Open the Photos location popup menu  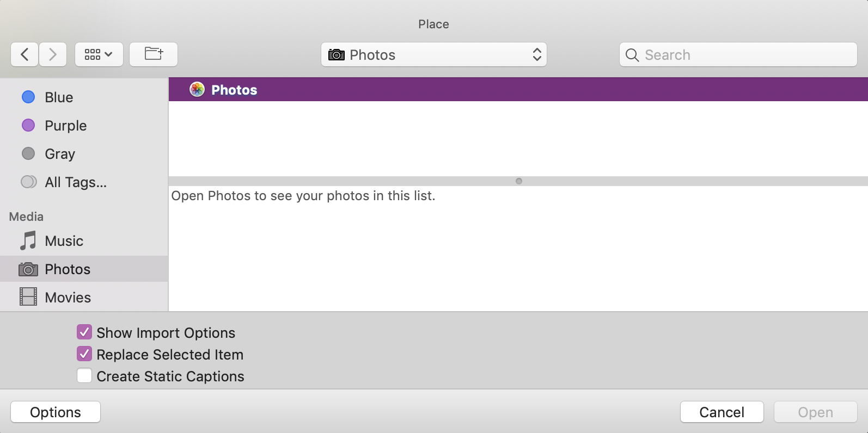[433, 54]
